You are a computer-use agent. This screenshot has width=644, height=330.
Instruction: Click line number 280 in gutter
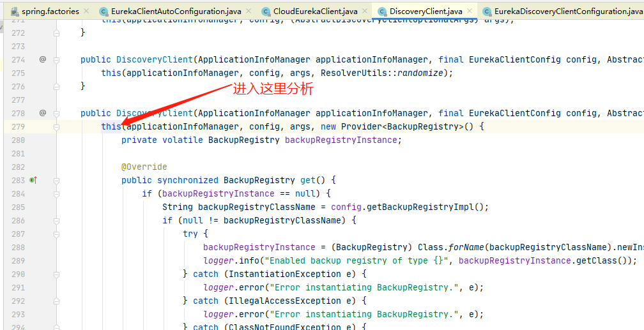18,140
